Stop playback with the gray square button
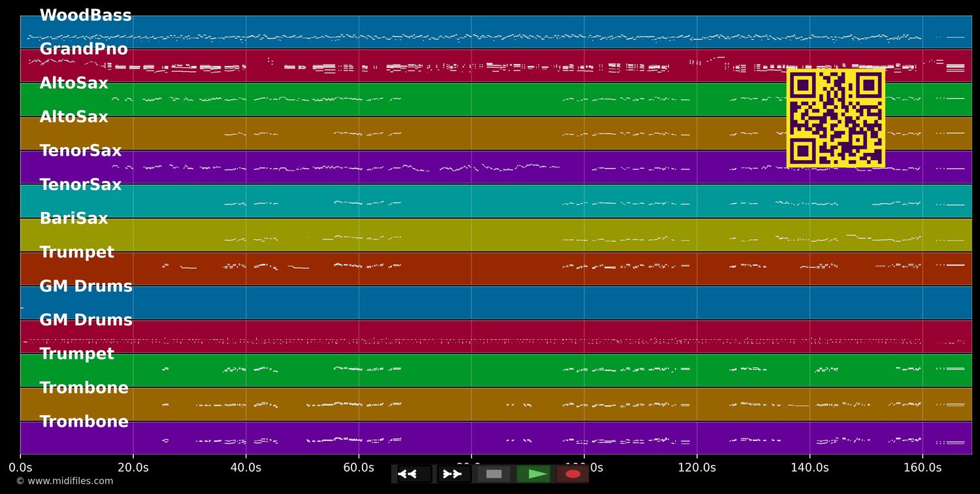The image size is (980, 494). (494, 474)
